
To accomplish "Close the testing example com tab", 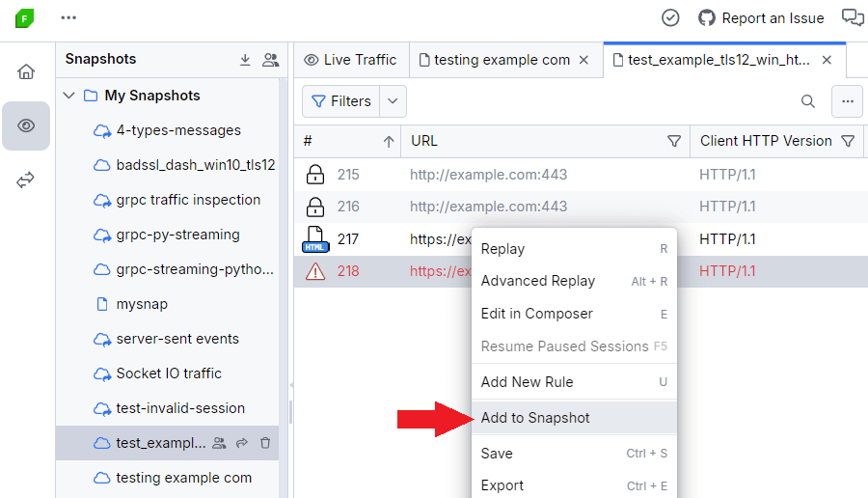I will [583, 60].
